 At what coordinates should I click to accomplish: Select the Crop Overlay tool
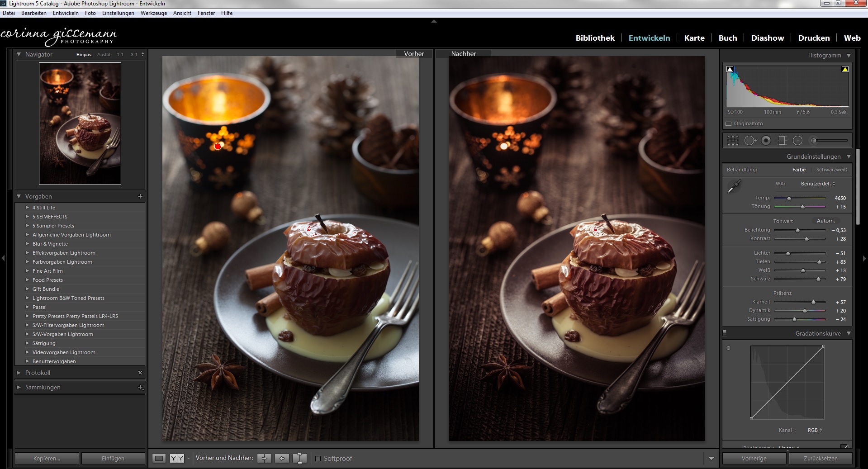pyautogui.click(x=733, y=141)
